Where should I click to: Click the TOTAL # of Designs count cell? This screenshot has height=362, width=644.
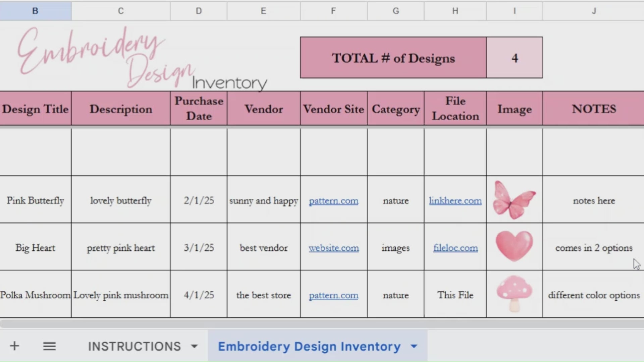[x=515, y=58]
